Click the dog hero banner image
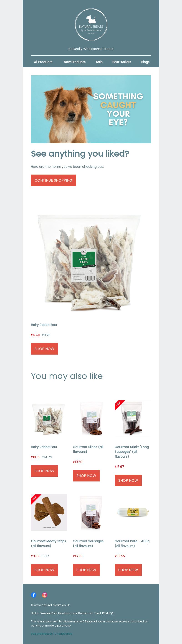182x644 pixels. tap(91, 109)
